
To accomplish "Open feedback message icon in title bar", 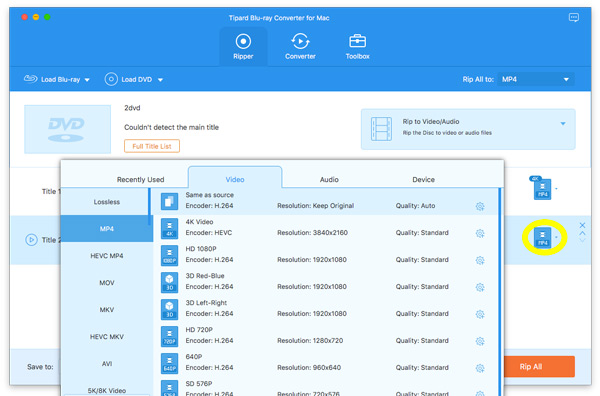I will 574,18.
